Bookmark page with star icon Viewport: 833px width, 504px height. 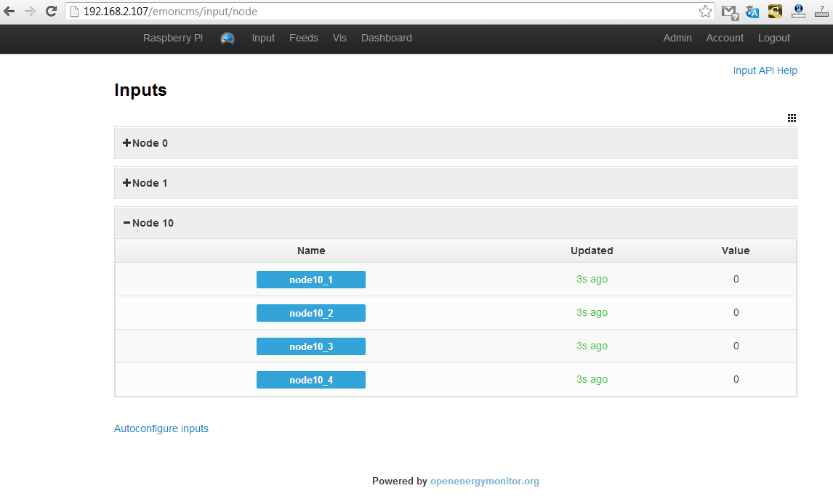pos(705,11)
